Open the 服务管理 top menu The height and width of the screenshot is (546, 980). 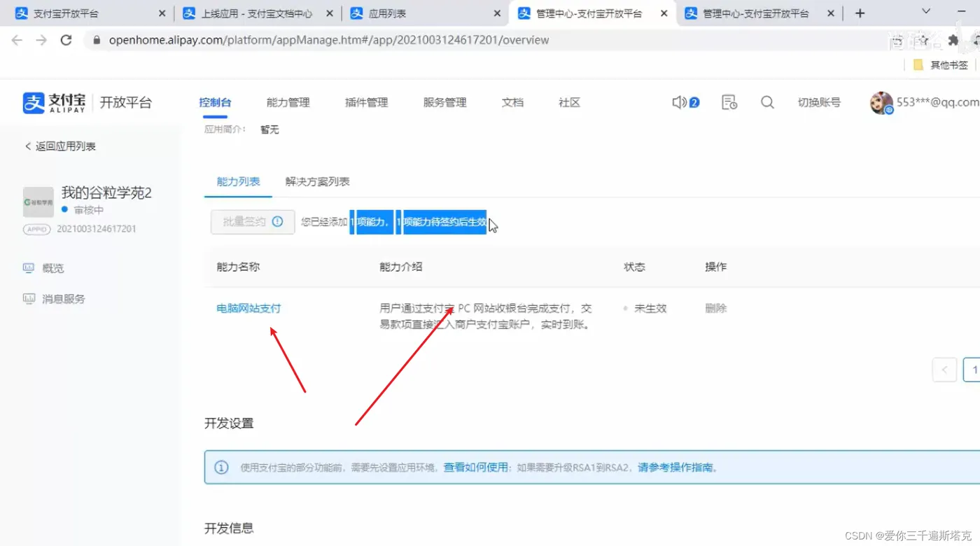444,102
